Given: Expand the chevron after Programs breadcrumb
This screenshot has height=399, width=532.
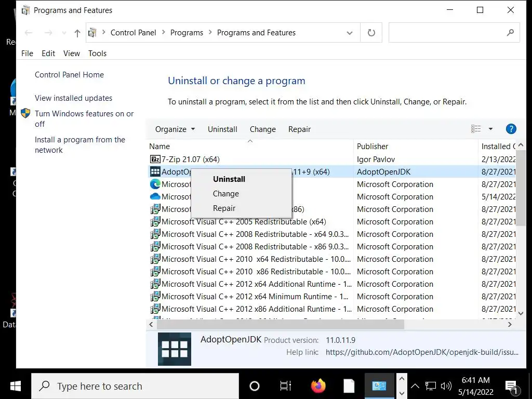Looking at the screenshot, I should coord(210,32).
